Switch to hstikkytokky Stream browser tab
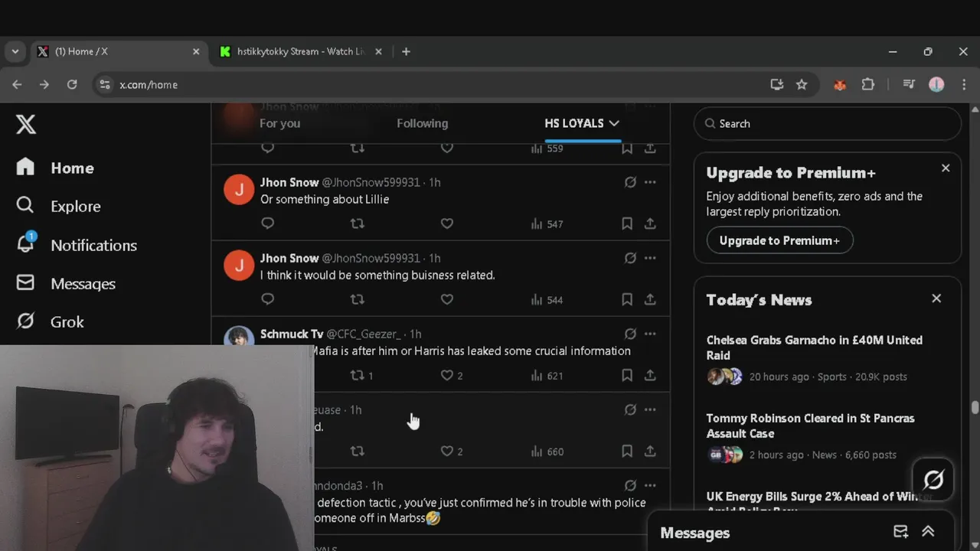The image size is (980, 551). click(300, 51)
